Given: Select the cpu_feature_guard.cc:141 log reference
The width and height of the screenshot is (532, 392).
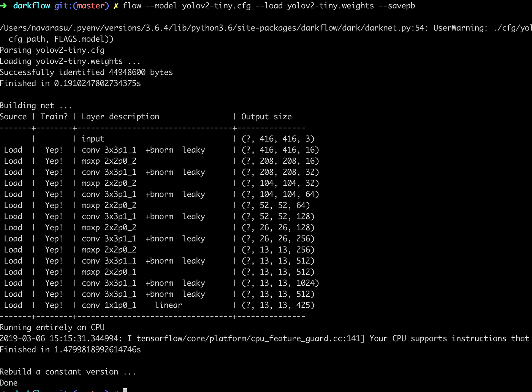Looking at the screenshot, I should tap(304, 338).
